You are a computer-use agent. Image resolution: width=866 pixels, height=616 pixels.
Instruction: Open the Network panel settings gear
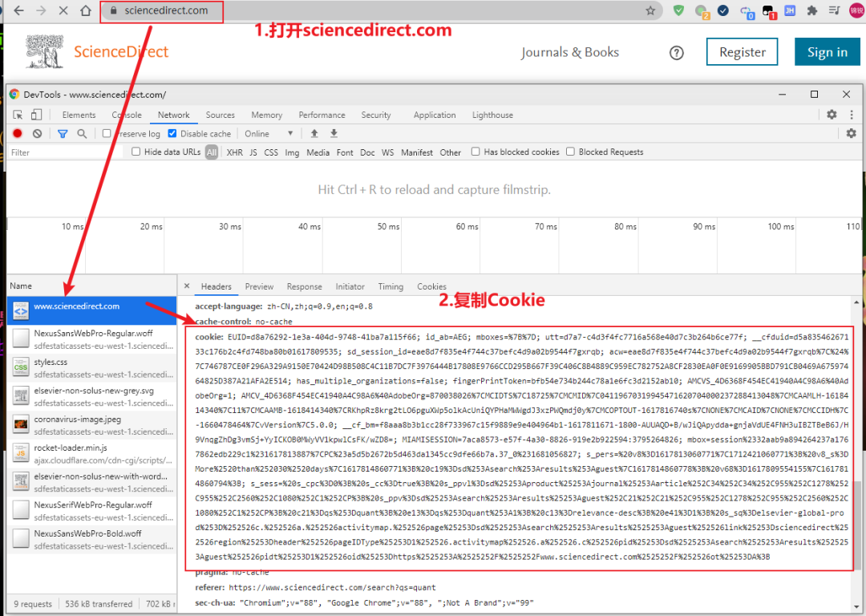[851, 133]
